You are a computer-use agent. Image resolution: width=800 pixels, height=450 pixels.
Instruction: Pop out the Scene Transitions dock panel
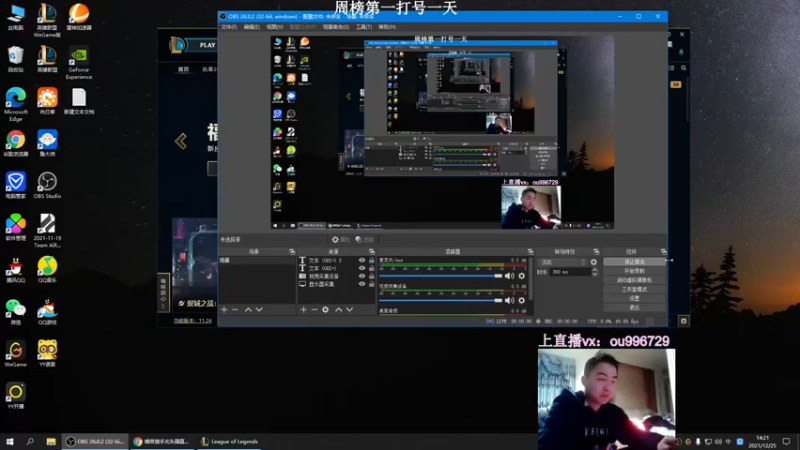coord(596,252)
